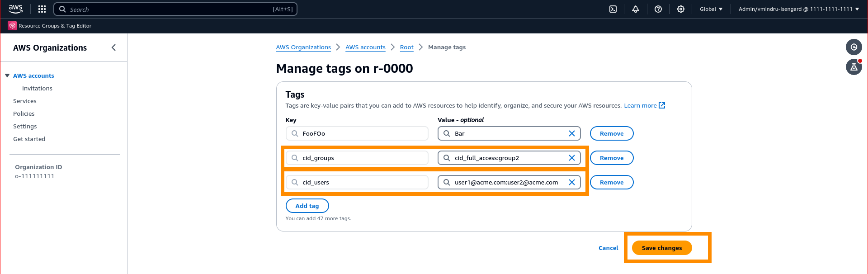Viewport: 868px width, 274px height.
Task: Remove the cid_users tag
Action: coord(612,182)
